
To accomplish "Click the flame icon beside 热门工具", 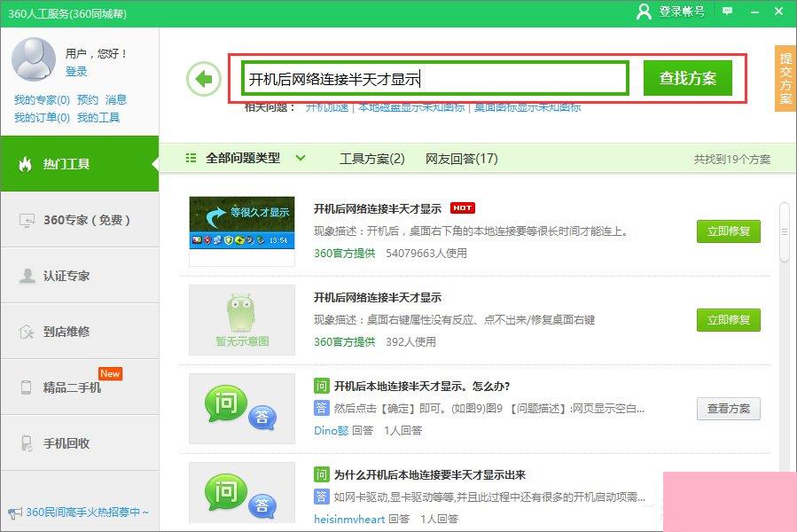I will coord(25,164).
